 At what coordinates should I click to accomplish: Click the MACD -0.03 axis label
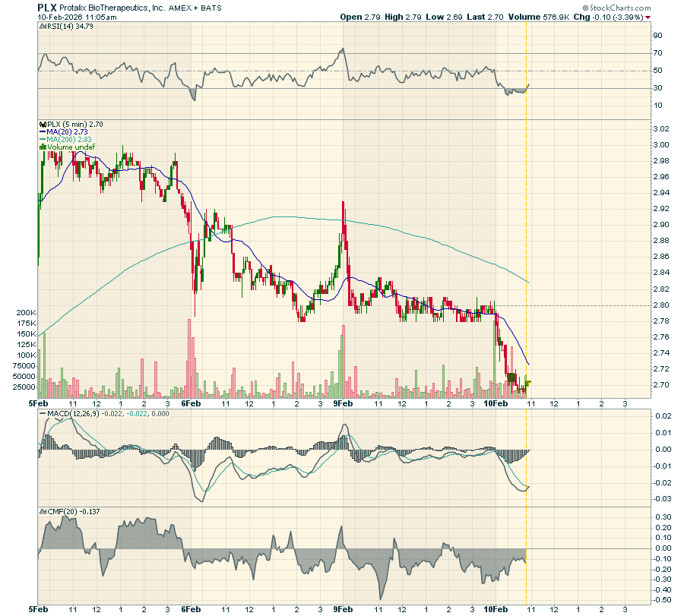coord(662,499)
